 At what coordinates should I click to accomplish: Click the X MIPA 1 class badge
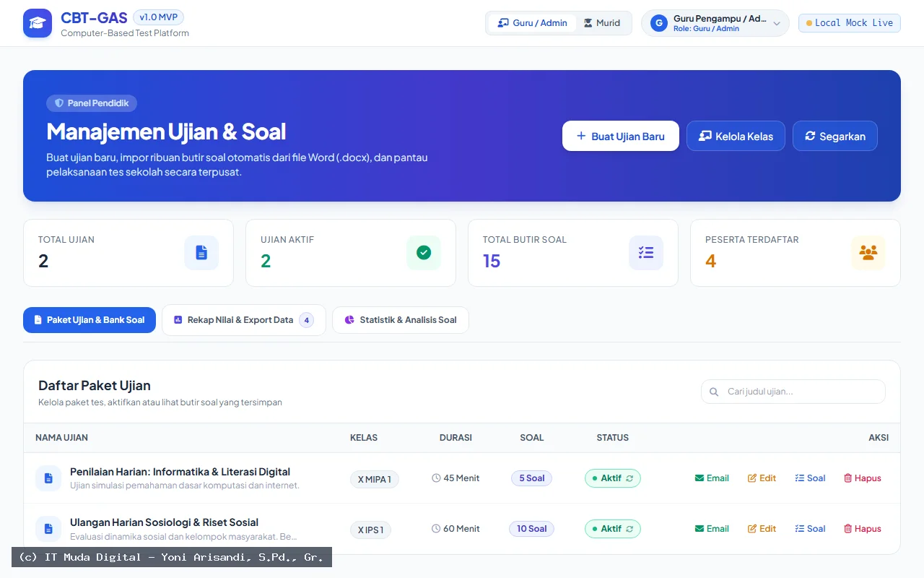(375, 479)
